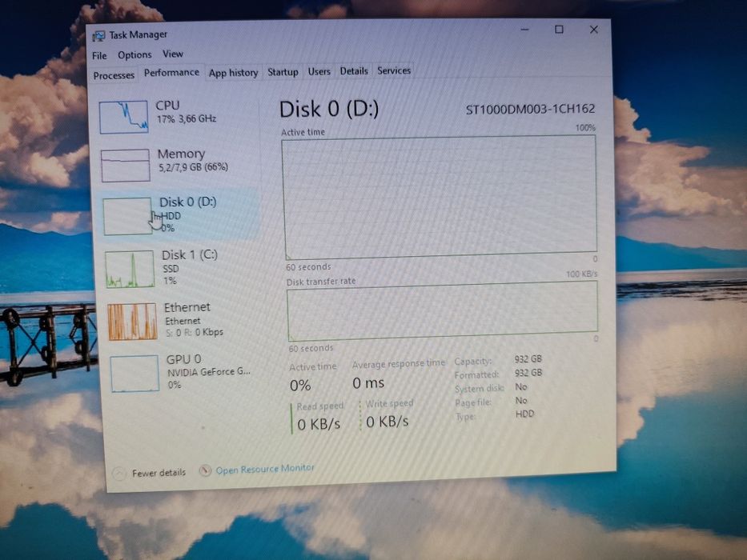Viewport: 747px width, 560px height.
Task: Click the Formatted 932 GB value
Action: point(528,373)
